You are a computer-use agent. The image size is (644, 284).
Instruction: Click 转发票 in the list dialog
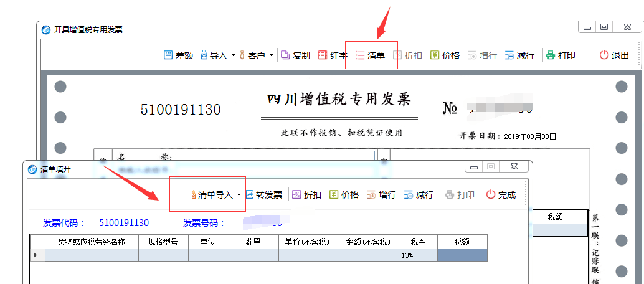263,195
